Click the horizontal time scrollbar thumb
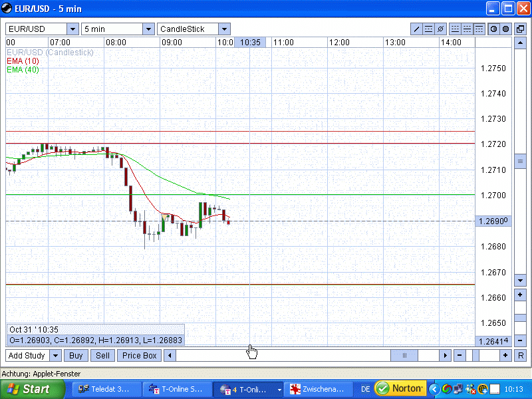Viewport: 532px width, 399px height. coord(404,356)
